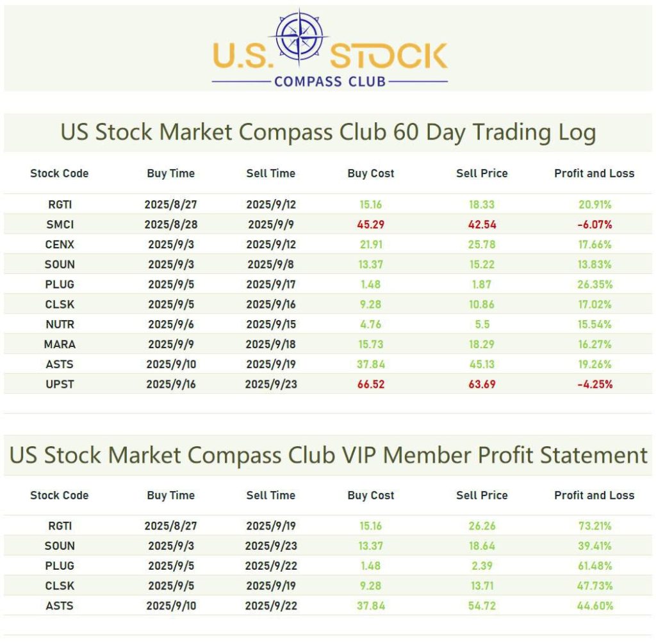Viewport: 656px width, 644px height.
Task: Click the "60 Day Trading Log" title
Action: (328, 133)
